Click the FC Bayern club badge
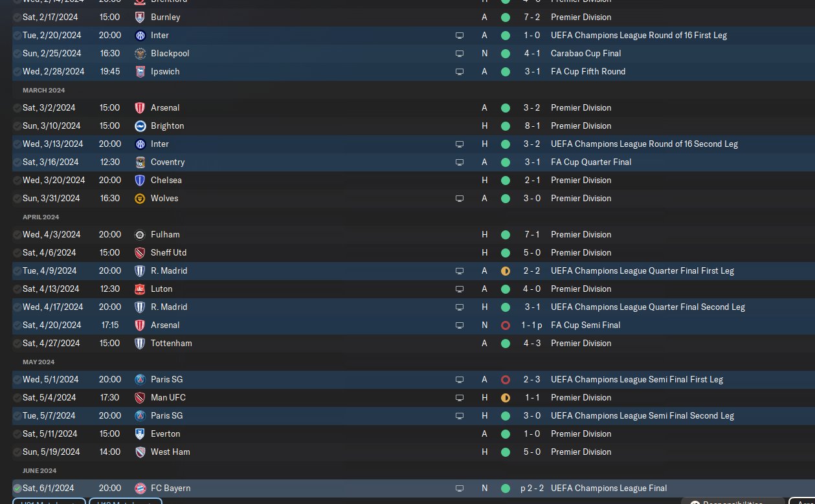 coord(140,488)
